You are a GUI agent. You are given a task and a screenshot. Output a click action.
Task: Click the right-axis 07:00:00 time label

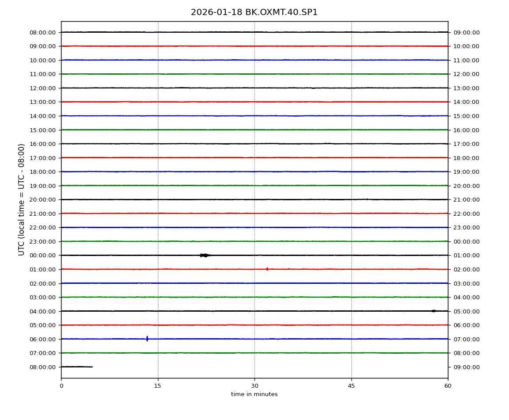click(x=466, y=339)
